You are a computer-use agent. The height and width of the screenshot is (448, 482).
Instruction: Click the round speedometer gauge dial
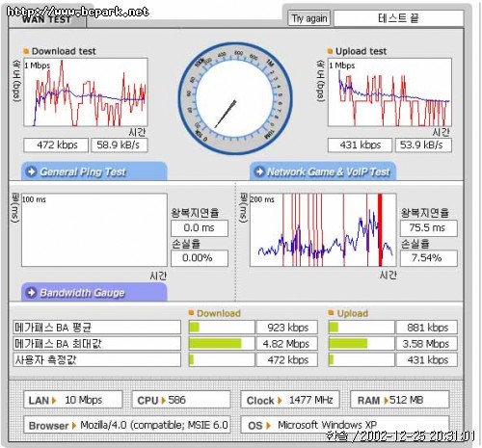coord(235,98)
